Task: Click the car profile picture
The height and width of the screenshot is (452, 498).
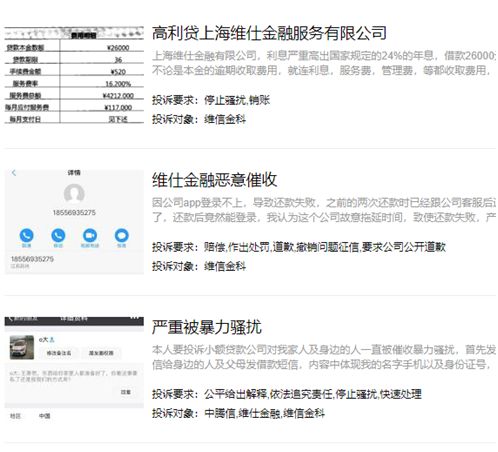Action: click(22, 347)
